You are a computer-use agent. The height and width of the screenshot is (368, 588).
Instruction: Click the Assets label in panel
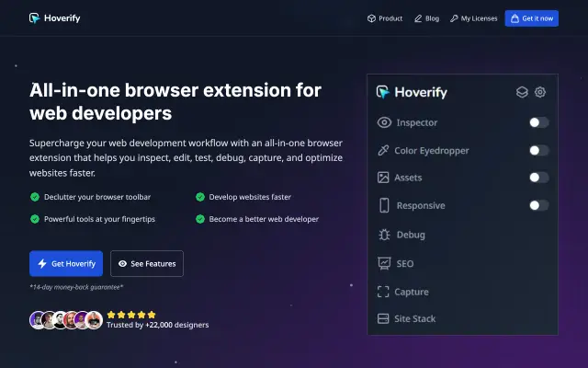point(408,178)
